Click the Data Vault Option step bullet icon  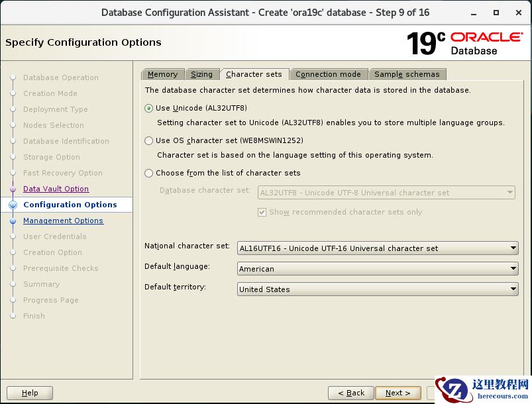[x=13, y=189]
